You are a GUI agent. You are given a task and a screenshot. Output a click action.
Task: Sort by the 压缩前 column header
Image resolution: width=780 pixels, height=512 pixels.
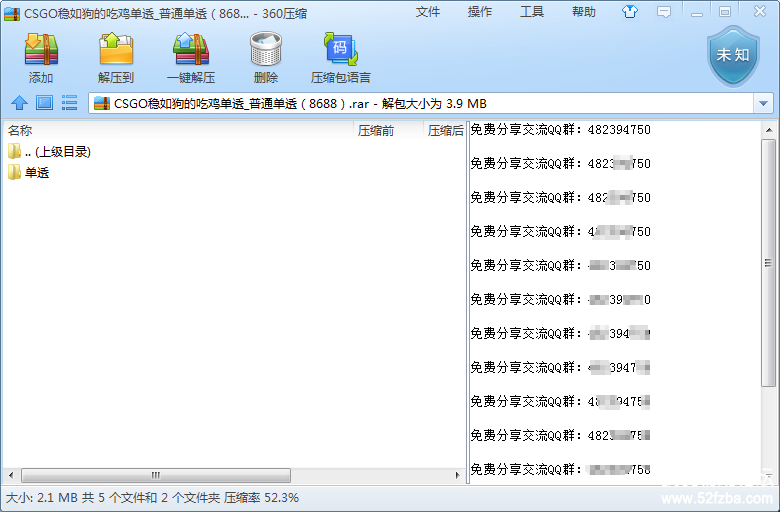[389, 130]
